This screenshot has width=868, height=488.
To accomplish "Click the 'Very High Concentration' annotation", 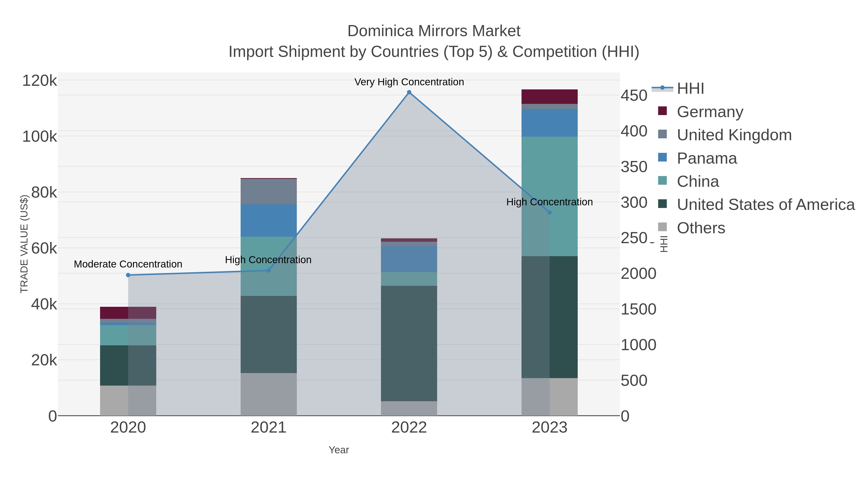I will tap(409, 82).
